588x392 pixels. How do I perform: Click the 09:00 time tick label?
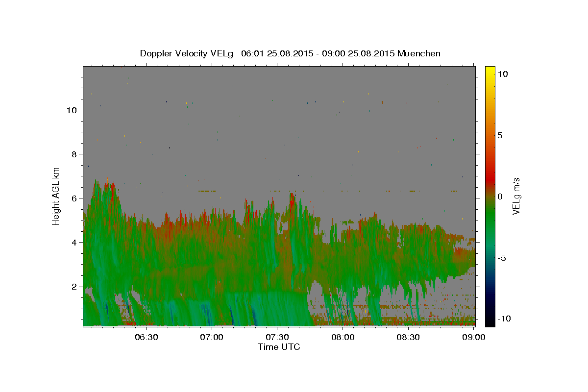coord(474,337)
